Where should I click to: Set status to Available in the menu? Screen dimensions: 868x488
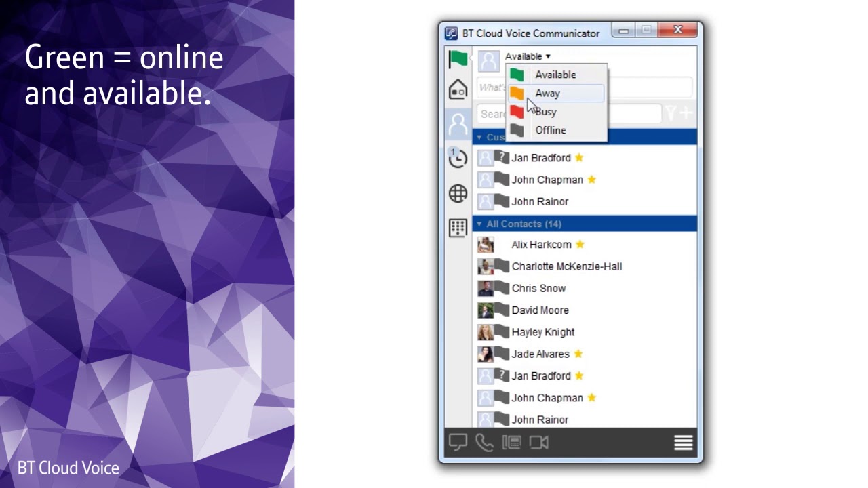point(556,75)
